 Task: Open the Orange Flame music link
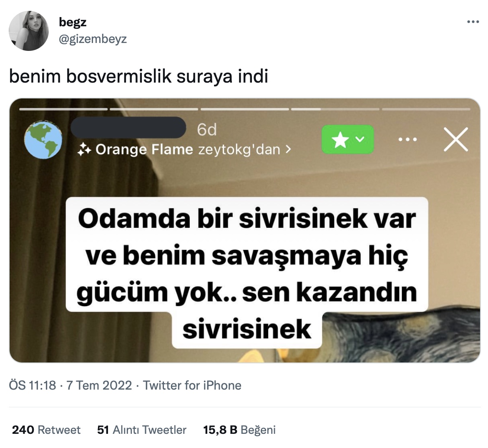pyautogui.click(x=144, y=149)
